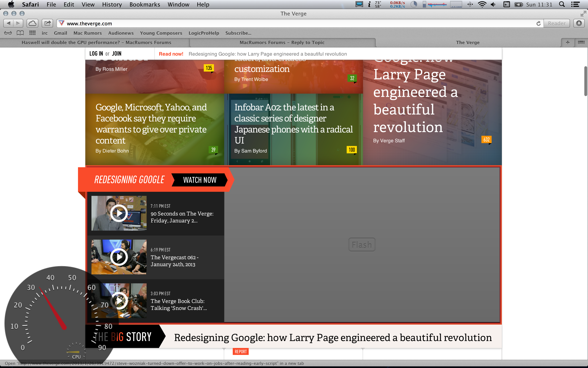Click the battery status icon
Screen dimensions: 588x368
pos(519,4)
